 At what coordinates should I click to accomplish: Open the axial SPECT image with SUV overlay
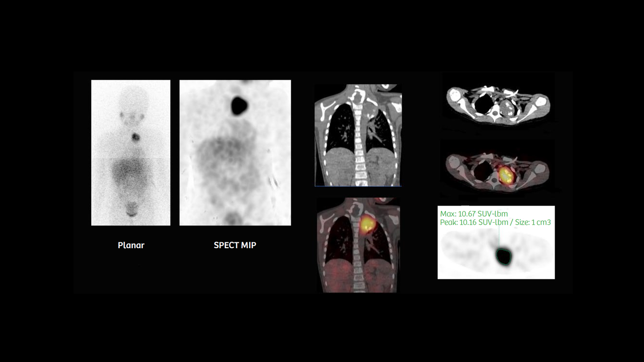(496, 242)
